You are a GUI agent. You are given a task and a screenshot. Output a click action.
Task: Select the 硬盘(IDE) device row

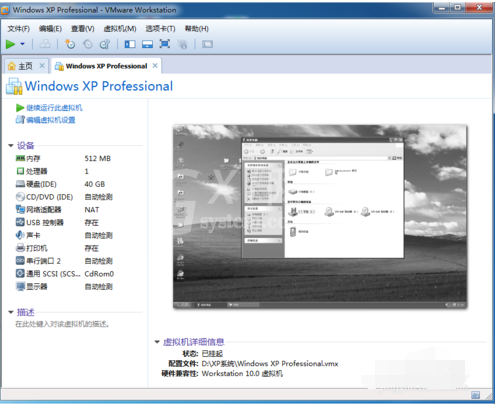64,184
